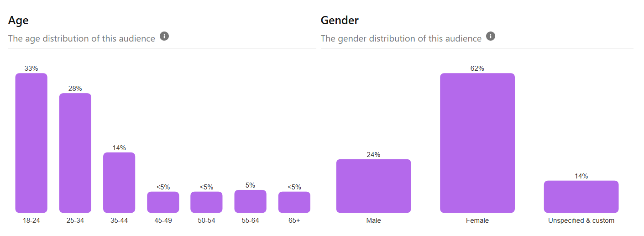Click the Unspecified & custom bar
The image size is (644, 236).
581,197
